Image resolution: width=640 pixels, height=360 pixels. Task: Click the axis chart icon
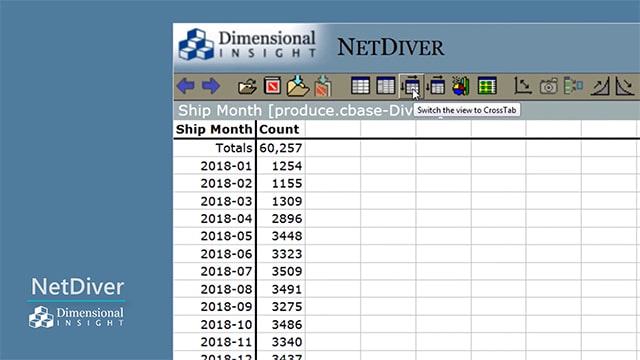523,86
